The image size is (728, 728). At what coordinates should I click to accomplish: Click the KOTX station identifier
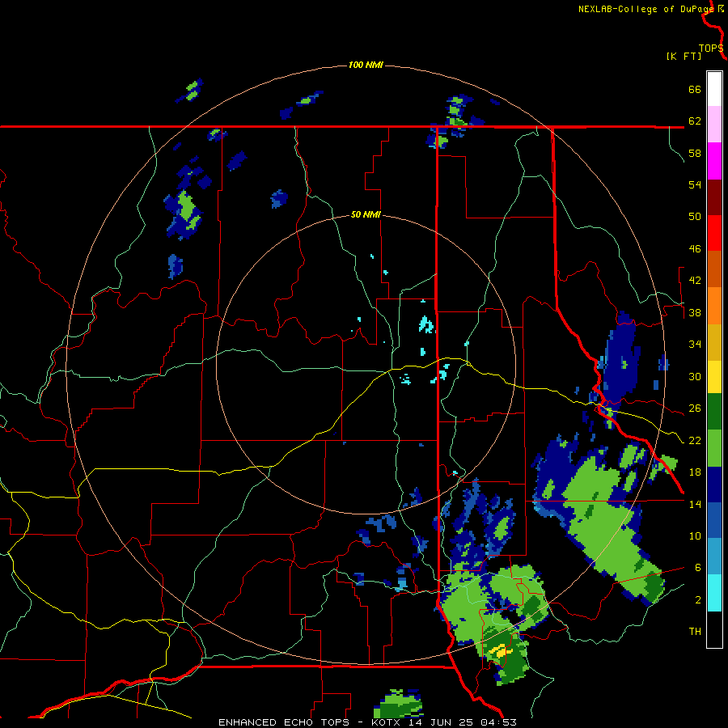387,722
